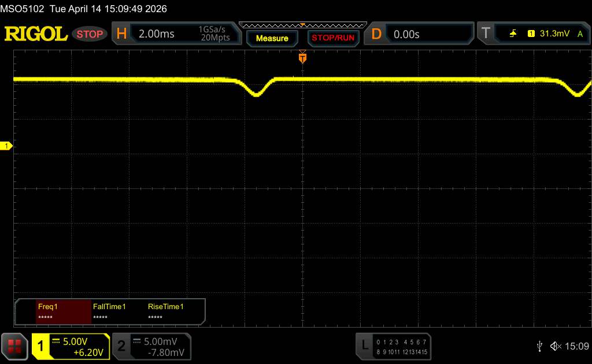
Task: Open the 0.00s delay setting
Action: (406, 34)
